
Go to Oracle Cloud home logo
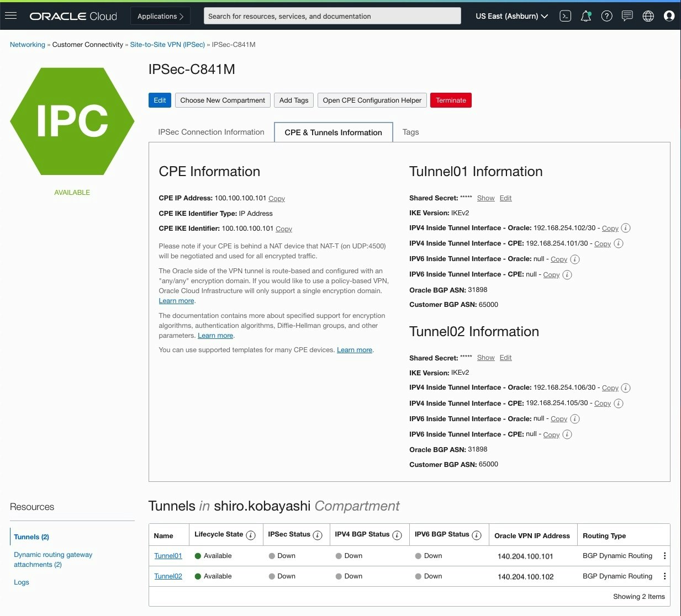[73, 16]
